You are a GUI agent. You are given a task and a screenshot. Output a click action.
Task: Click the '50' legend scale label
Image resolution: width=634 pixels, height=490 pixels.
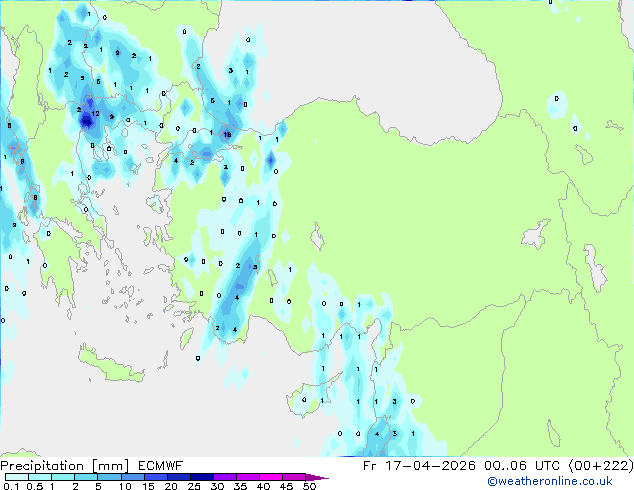coord(309,486)
